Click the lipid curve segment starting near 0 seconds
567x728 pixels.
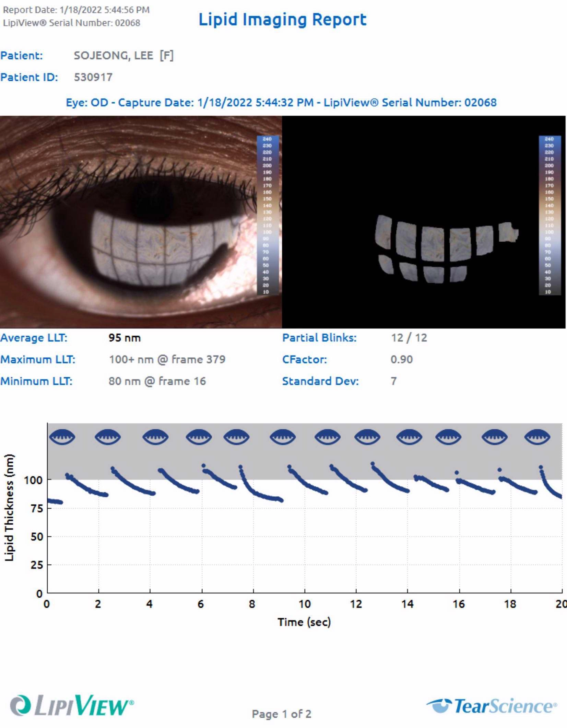(55, 501)
